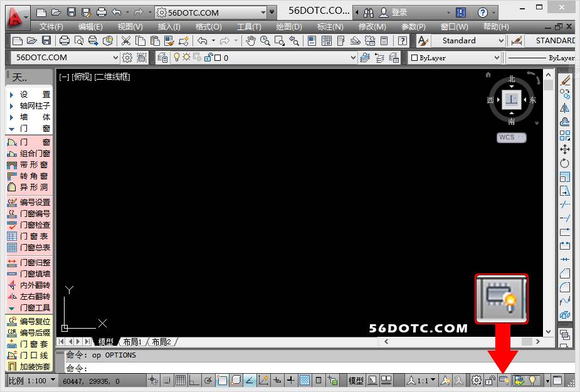Click the 组合门窗 combined door-window tool
The height and width of the screenshot is (392, 580).
click(29, 154)
